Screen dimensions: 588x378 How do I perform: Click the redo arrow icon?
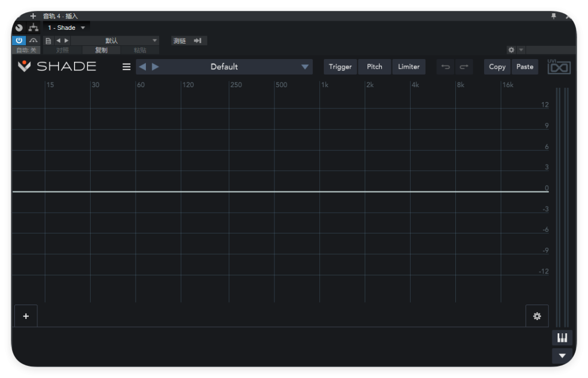(464, 67)
